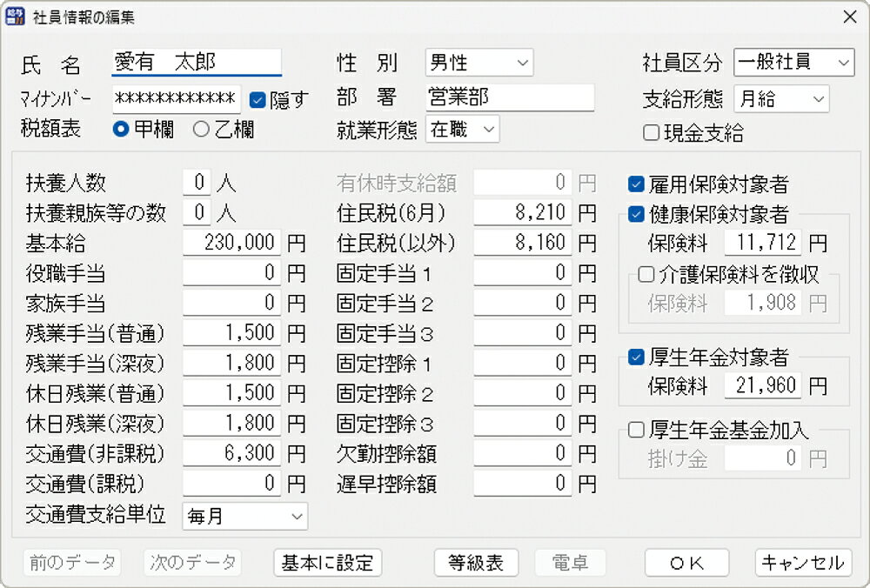Enable the 現金支給 checkbox
This screenshot has width=870, height=588.
(x=651, y=133)
